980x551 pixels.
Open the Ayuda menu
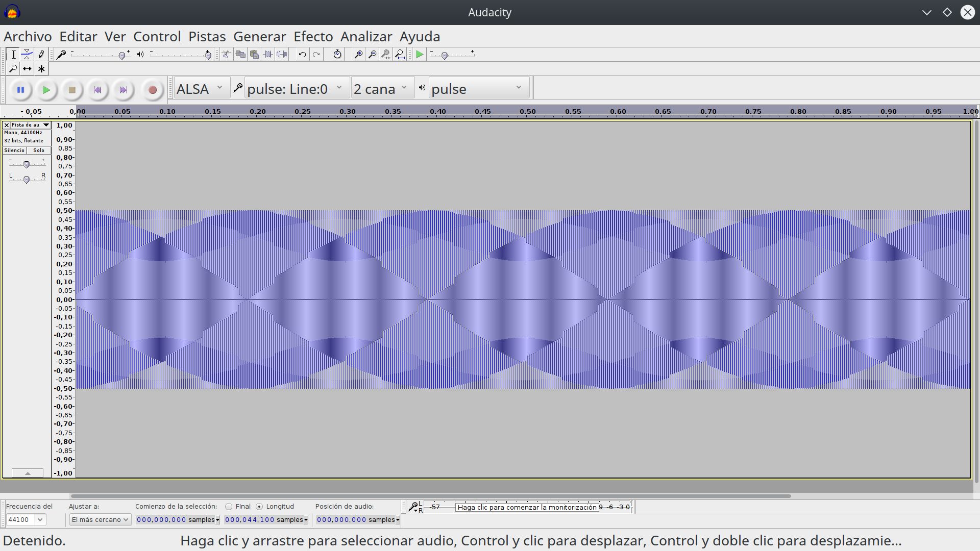(x=420, y=37)
